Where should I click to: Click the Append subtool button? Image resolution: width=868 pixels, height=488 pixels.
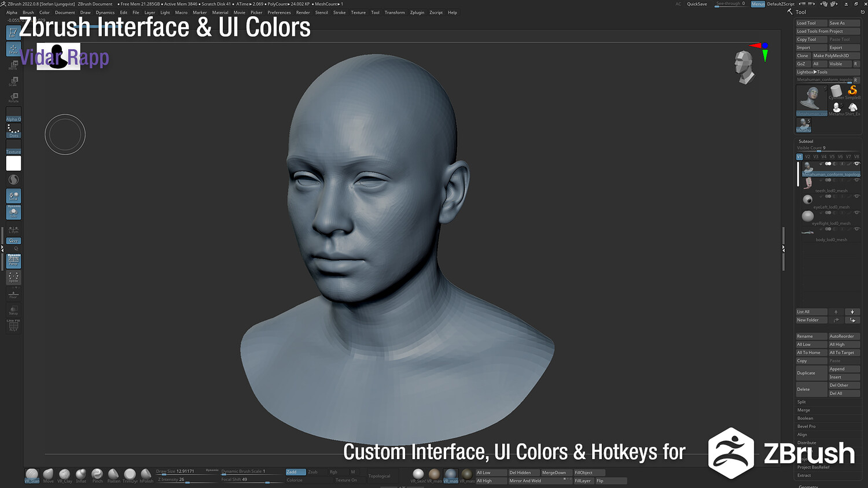point(844,369)
